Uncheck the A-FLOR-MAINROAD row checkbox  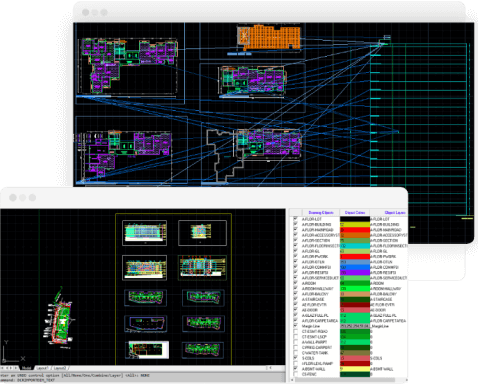[295, 230]
